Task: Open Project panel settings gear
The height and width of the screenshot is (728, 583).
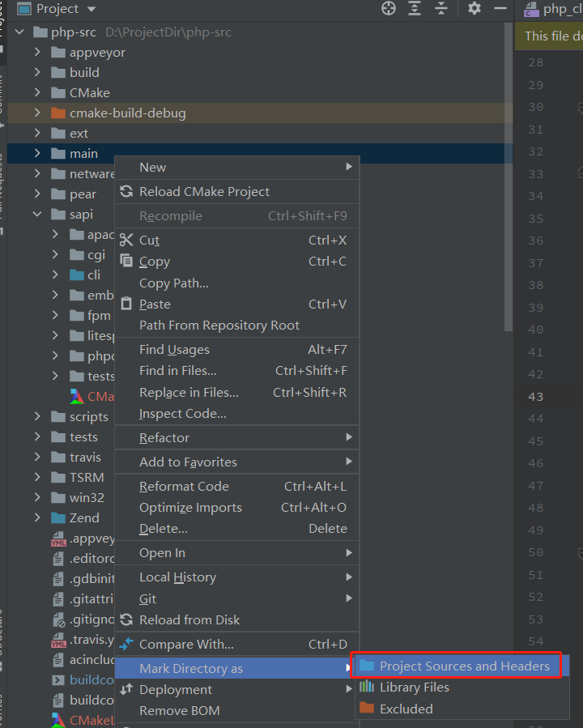Action: pyautogui.click(x=474, y=8)
